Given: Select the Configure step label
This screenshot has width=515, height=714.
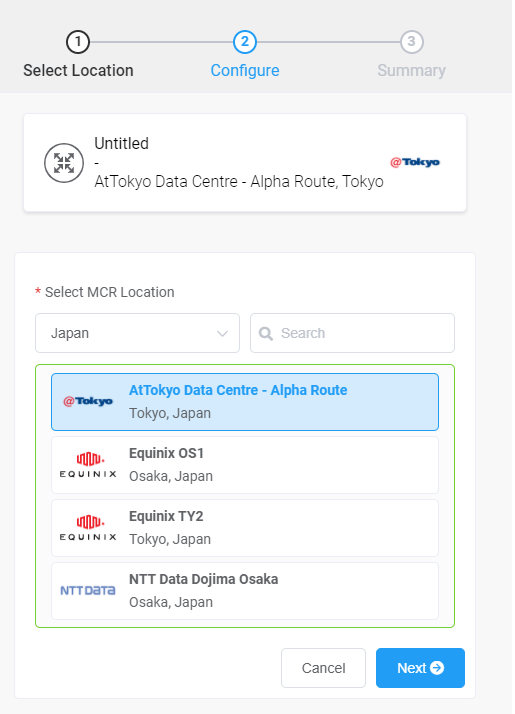Looking at the screenshot, I should click(245, 71).
